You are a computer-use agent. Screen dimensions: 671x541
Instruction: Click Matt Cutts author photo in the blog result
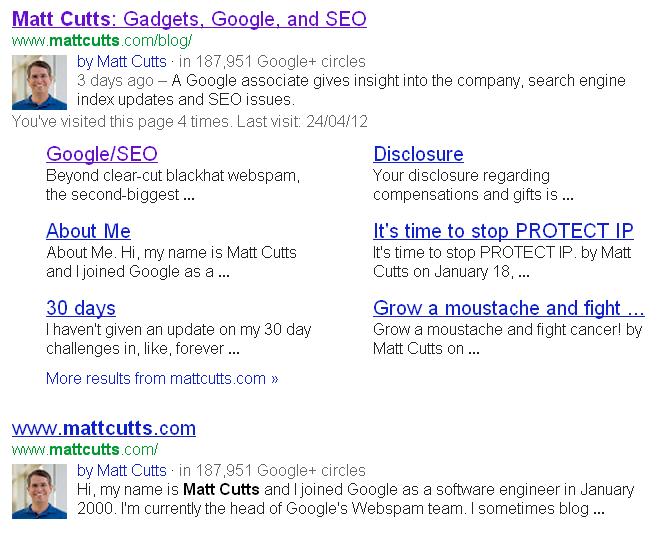click(x=39, y=82)
